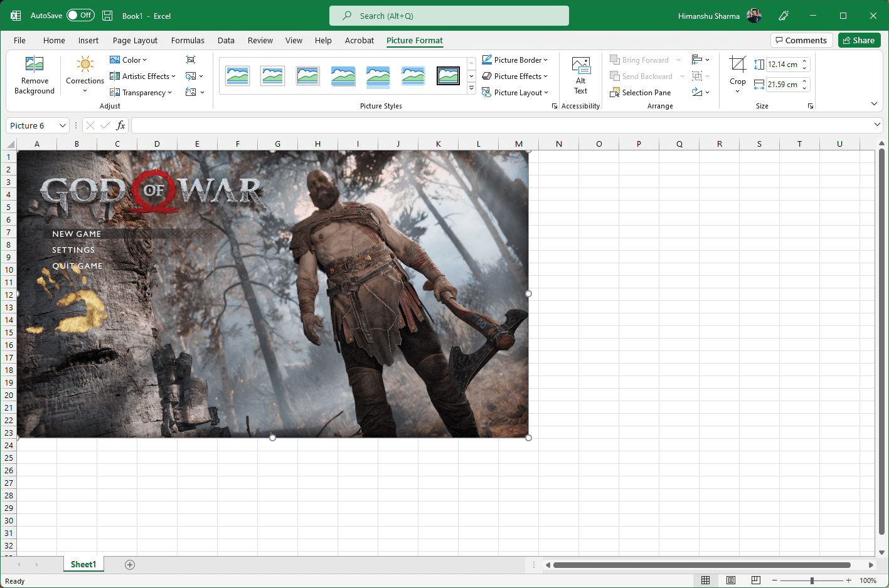Image resolution: width=889 pixels, height=588 pixels.
Task: Switch to Page Layout view icon
Action: 731,580
